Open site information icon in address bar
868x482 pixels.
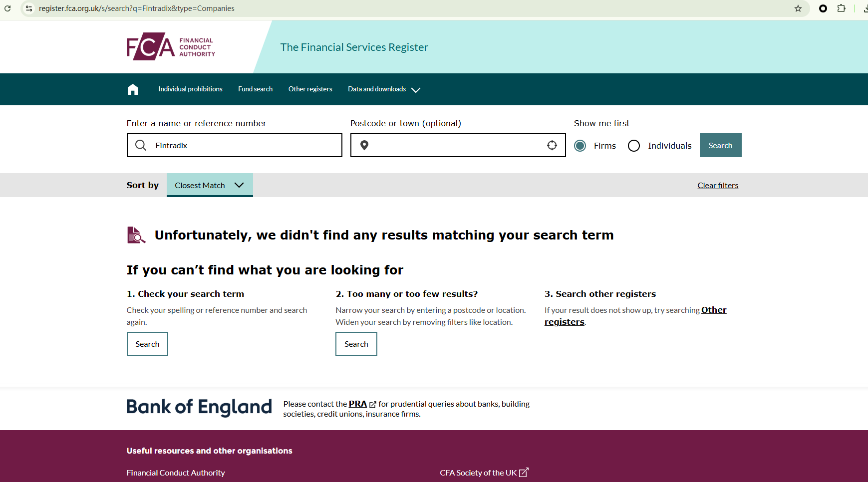[29, 8]
